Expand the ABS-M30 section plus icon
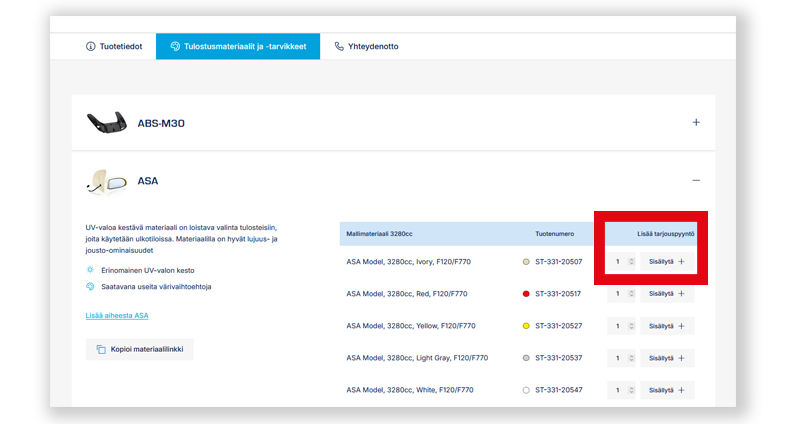Screen dimensions: 786x424 pyautogui.click(x=696, y=123)
